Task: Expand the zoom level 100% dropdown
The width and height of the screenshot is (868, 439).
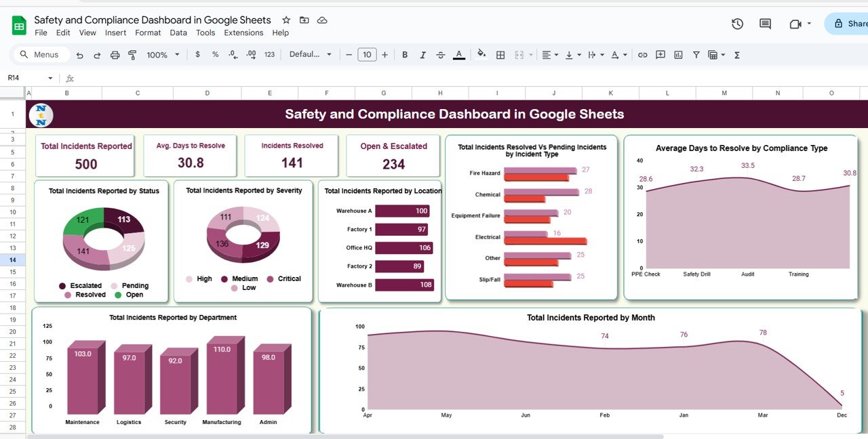Action: [x=163, y=55]
